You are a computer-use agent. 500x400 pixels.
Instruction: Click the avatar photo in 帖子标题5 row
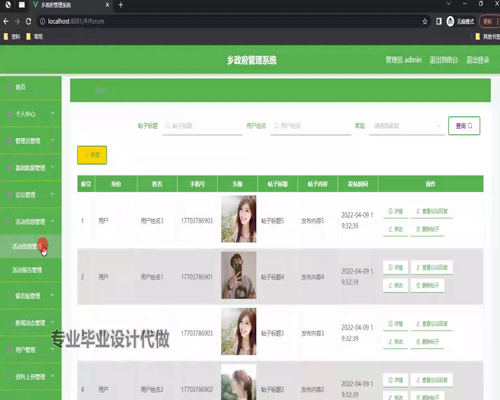pyautogui.click(x=239, y=219)
